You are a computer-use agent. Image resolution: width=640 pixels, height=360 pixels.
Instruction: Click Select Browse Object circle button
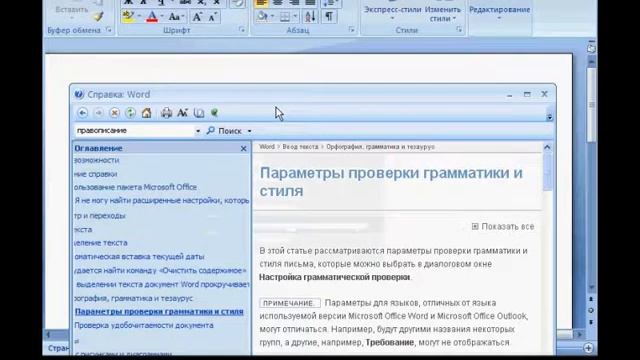(x=591, y=311)
